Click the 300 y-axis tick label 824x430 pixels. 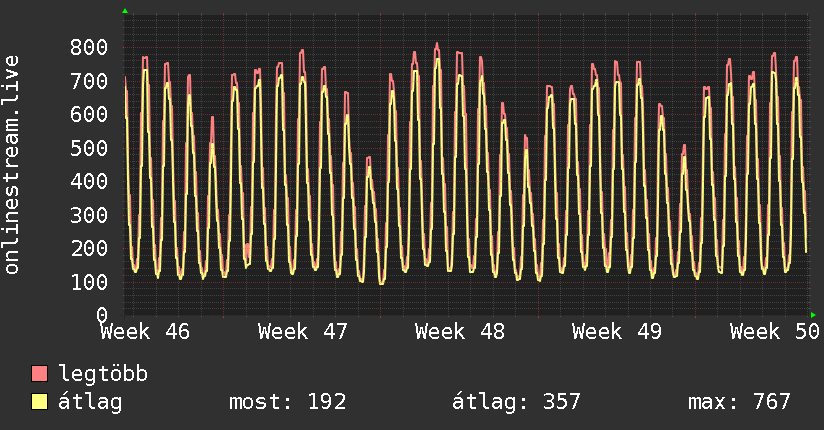coord(89,215)
